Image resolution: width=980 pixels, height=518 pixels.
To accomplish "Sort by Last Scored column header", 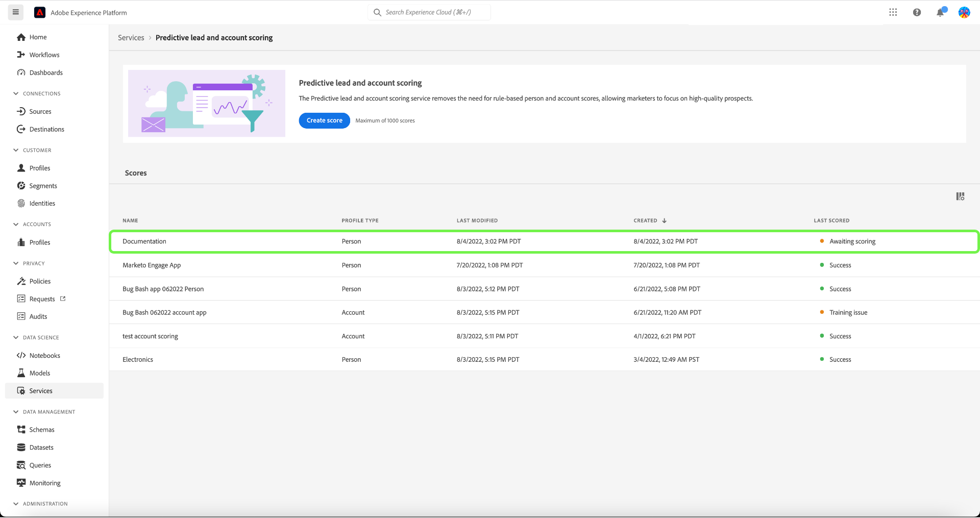I will pos(831,220).
